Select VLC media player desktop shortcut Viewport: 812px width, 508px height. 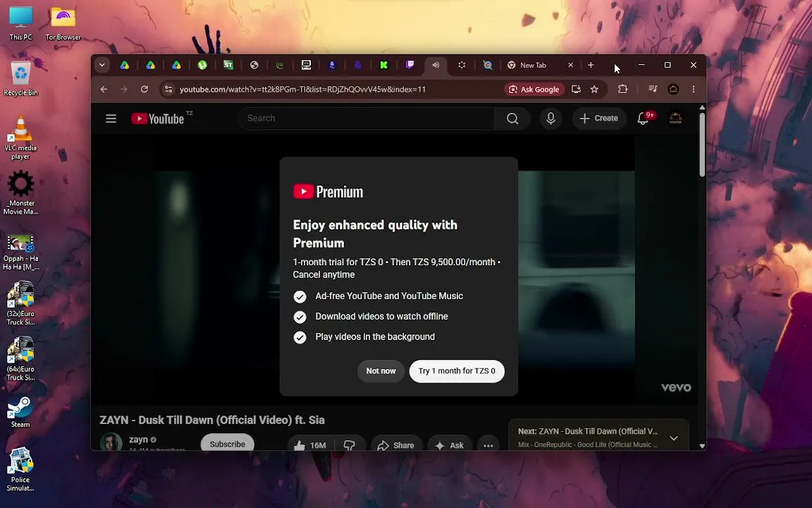point(20,138)
